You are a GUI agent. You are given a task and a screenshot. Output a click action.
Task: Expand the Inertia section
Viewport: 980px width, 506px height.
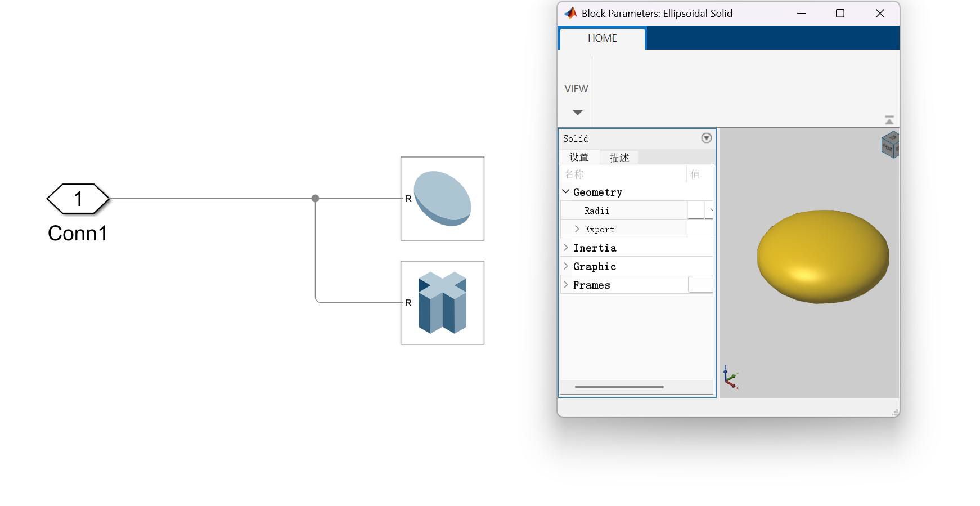coord(566,248)
